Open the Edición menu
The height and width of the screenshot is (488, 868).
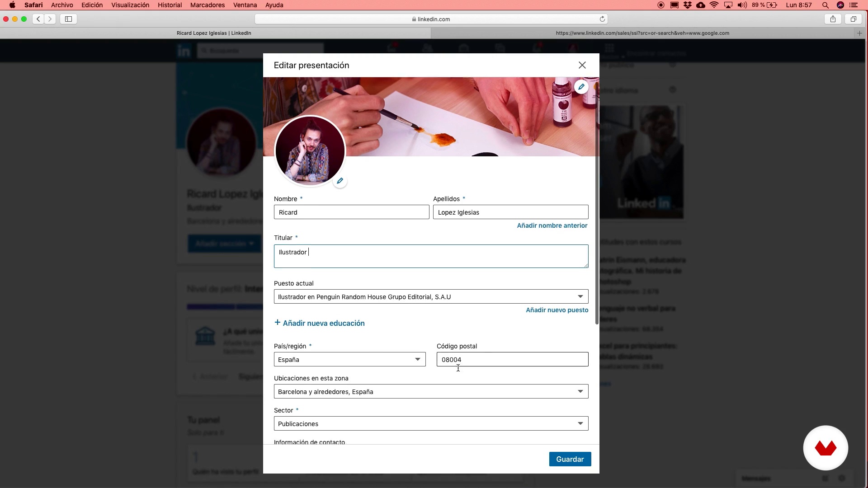92,5
